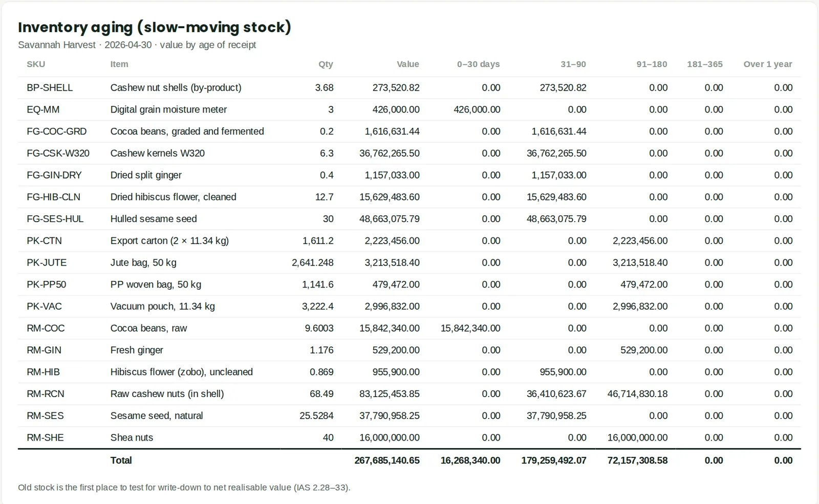This screenshot has width=819, height=504.
Task: Select the 91–180 column header
Action: (x=652, y=64)
